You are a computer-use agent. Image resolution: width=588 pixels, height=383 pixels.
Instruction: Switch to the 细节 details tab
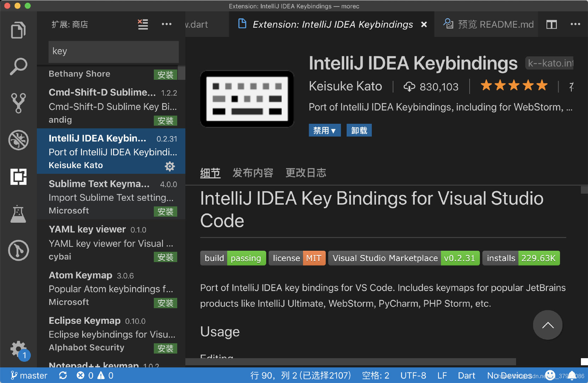coord(210,173)
